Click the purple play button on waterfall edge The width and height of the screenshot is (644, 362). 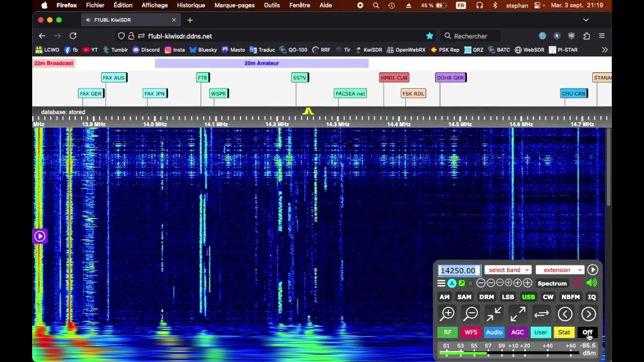tap(40, 236)
